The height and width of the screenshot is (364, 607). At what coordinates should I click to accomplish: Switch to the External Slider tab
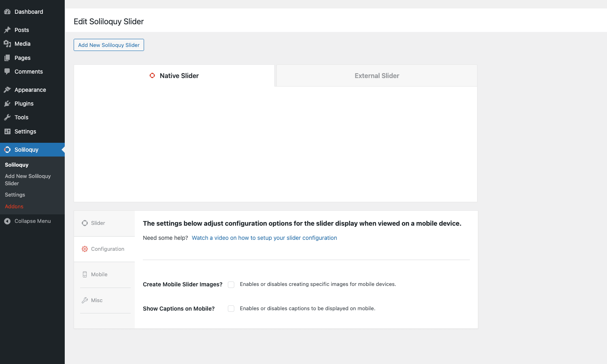pyautogui.click(x=377, y=76)
